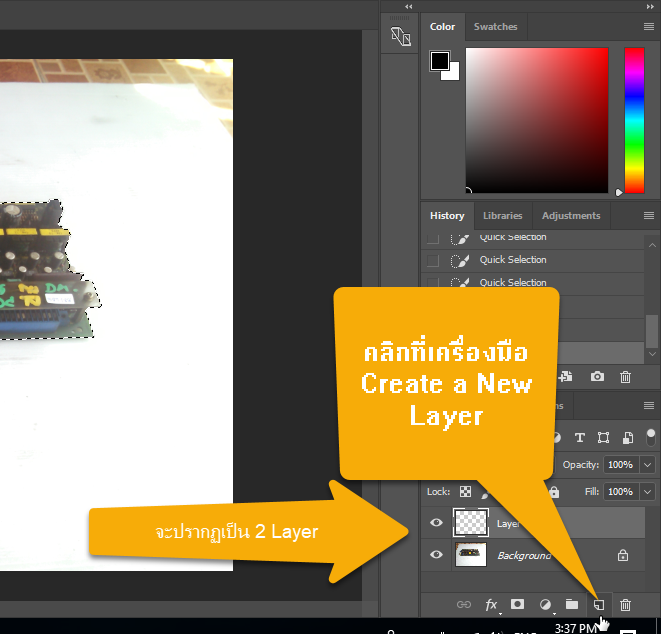Select the middle Quick Selection history state
The width and height of the screenshot is (661, 634).
pyautogui.click(x=533, y=261)
